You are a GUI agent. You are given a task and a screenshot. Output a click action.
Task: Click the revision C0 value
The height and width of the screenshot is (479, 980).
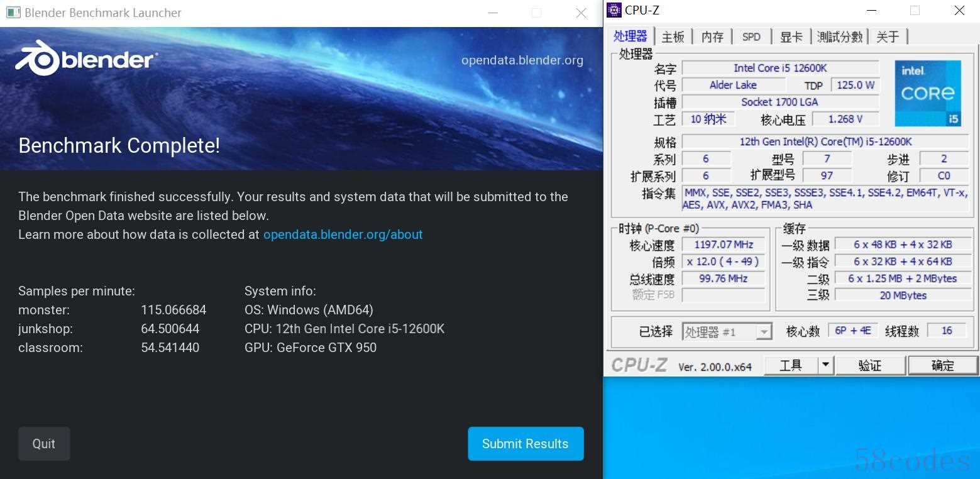[944, 175]
